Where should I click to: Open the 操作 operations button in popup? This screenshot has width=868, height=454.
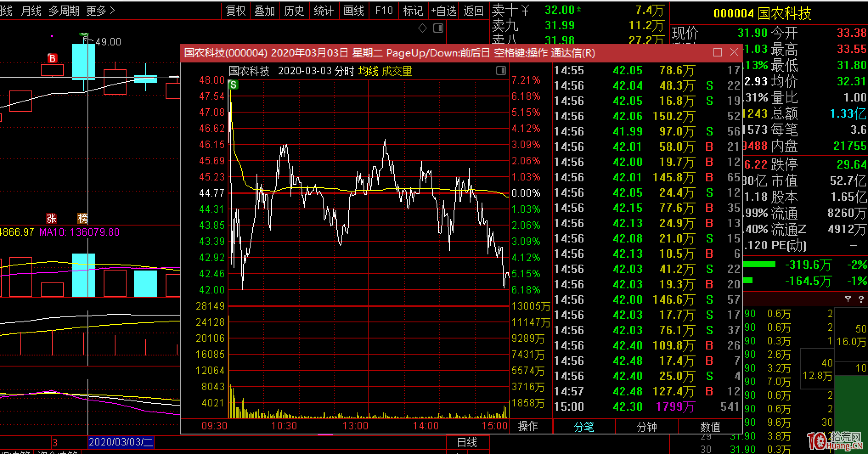pyautogui.click(x=528, y=426)
